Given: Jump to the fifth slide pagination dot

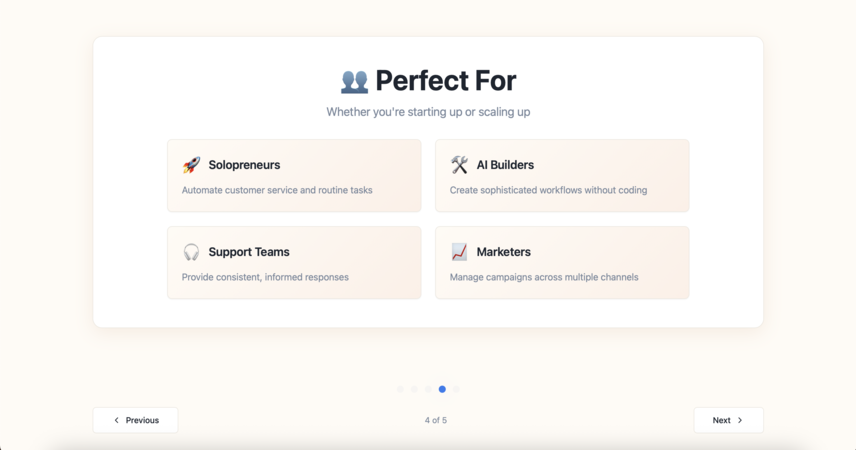Looking at the screenshot, I should 456,389.
